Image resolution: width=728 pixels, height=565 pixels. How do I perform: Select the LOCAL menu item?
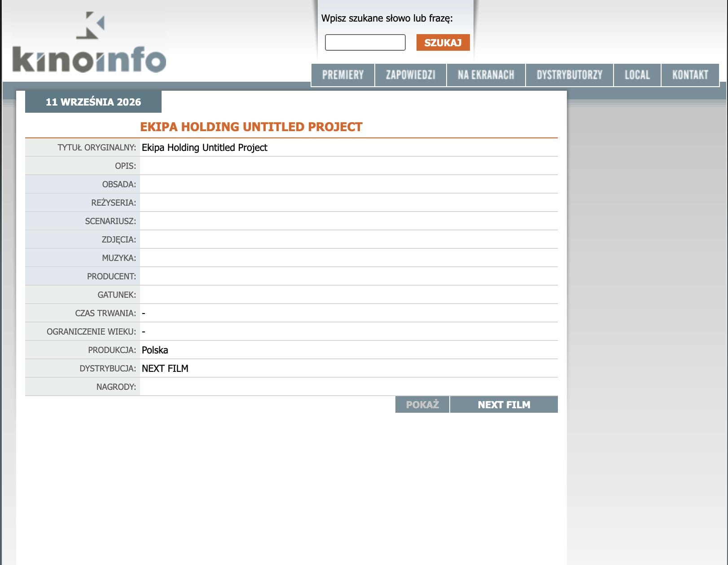[x=637, y=75]
